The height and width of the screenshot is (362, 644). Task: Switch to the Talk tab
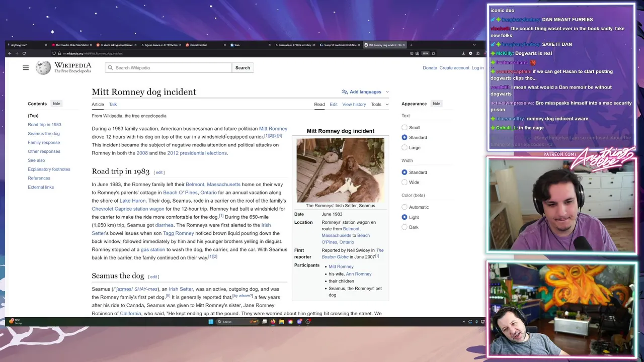113,105
